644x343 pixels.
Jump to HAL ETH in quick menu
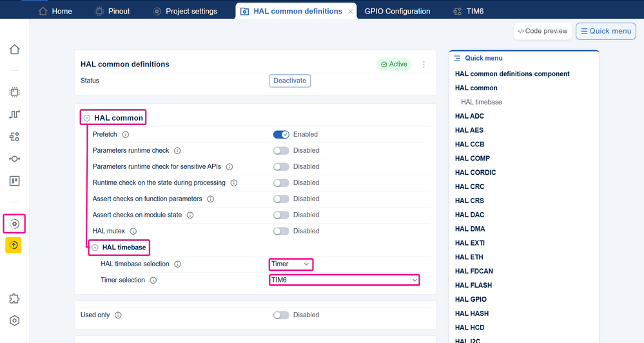click(x=469, y=257)
